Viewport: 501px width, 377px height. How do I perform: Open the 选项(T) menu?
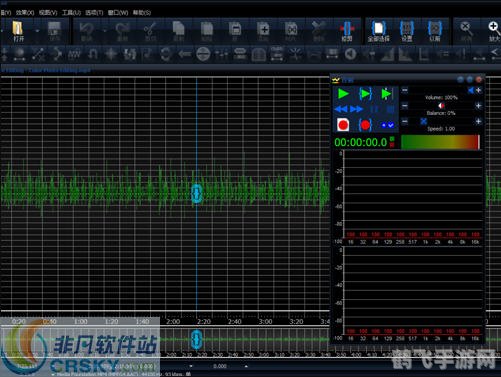(x=94, y=13)
